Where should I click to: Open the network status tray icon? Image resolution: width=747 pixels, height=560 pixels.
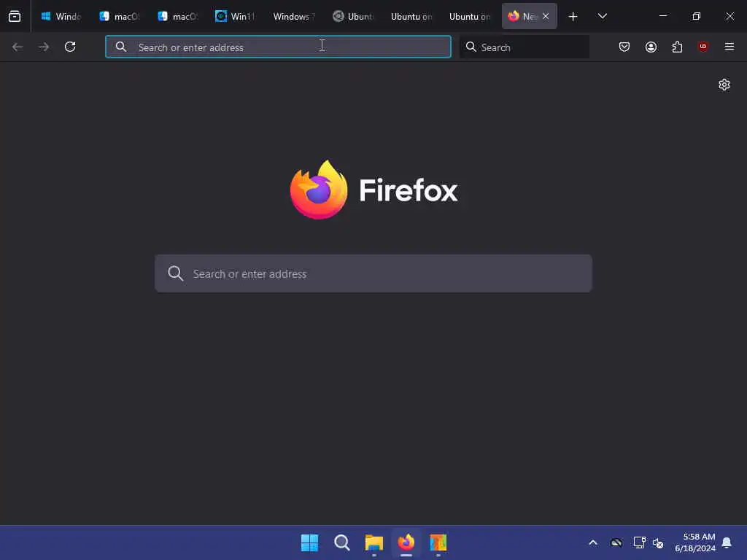[x=639, y=542]
